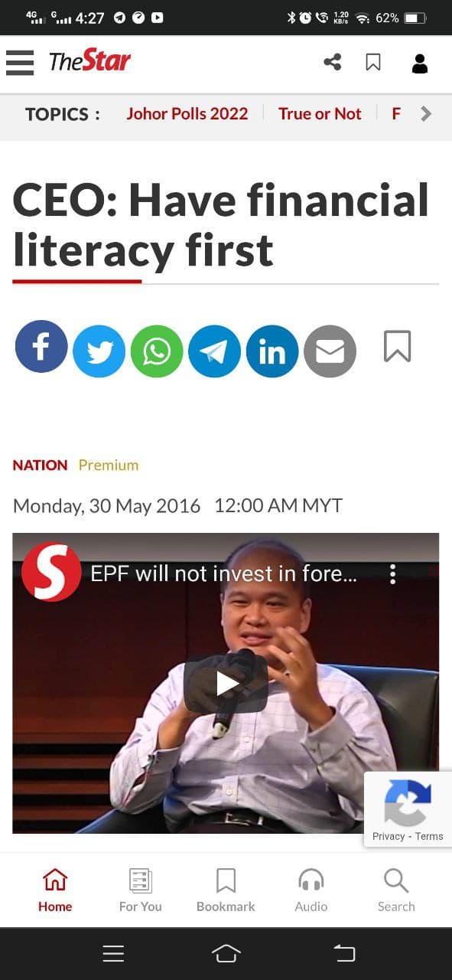Screen dimensions: 452x980
Task: Send the article by email icon
Action: click(x=330, y=351)
